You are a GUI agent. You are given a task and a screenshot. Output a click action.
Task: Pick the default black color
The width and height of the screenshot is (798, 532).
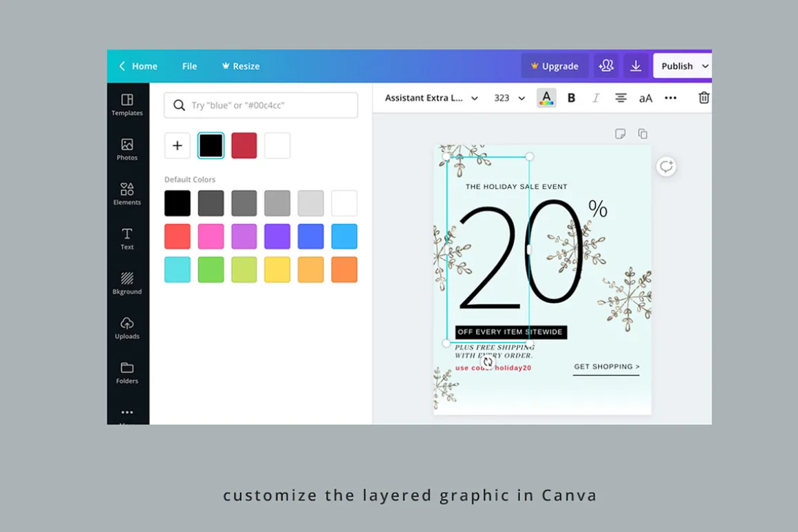(x=177, y=203)
